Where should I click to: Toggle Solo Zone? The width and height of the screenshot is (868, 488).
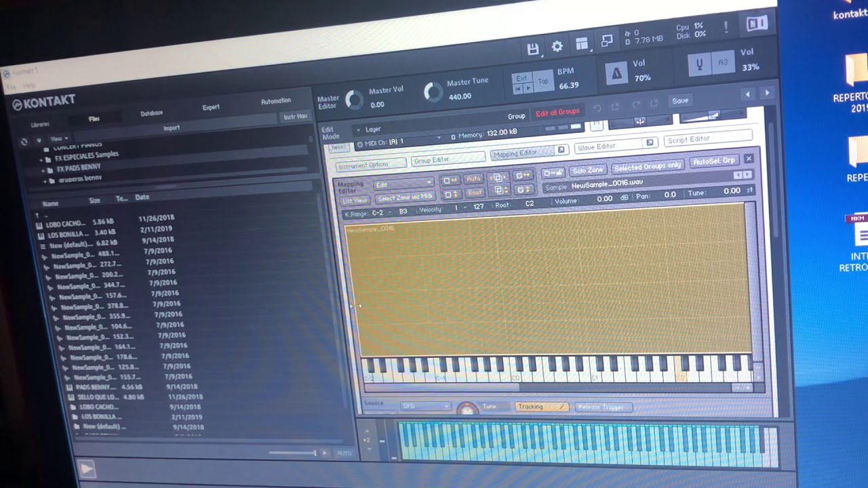coord(587,170)
